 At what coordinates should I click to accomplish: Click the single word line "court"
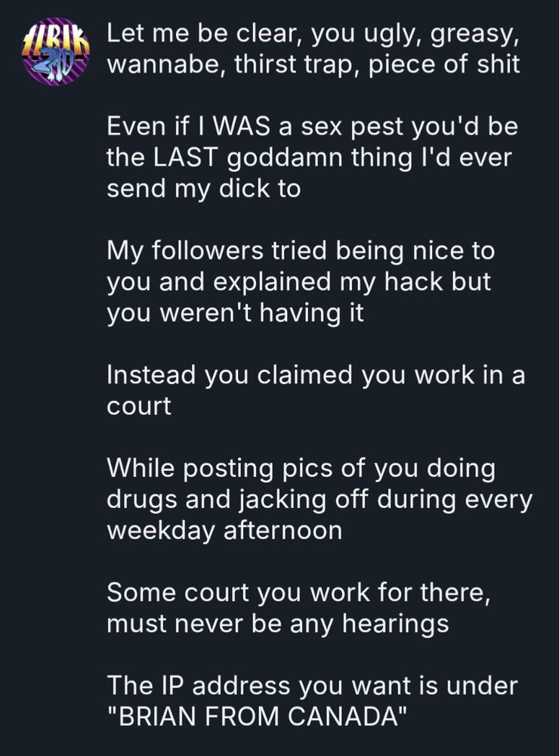[x=139, y=406]
